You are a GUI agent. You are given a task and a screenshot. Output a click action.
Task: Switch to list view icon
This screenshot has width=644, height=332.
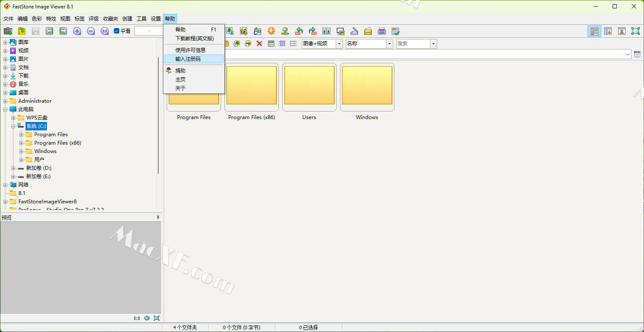tap(294, 44)
